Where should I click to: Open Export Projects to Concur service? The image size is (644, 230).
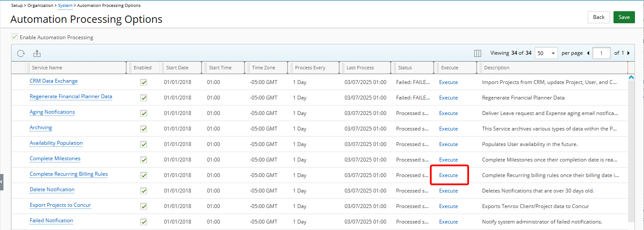pos(60,205)
